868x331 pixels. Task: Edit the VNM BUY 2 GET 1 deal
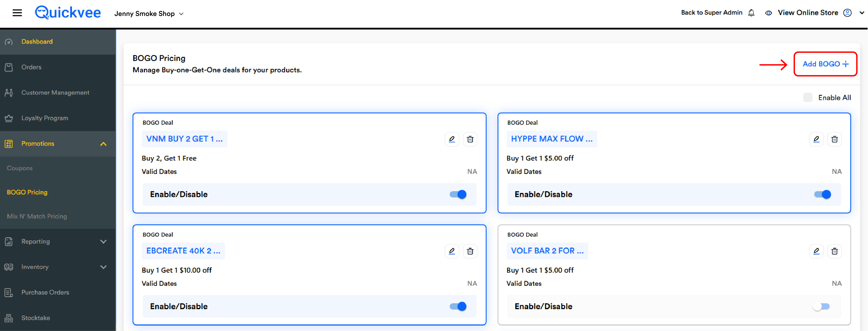(452, 139)
